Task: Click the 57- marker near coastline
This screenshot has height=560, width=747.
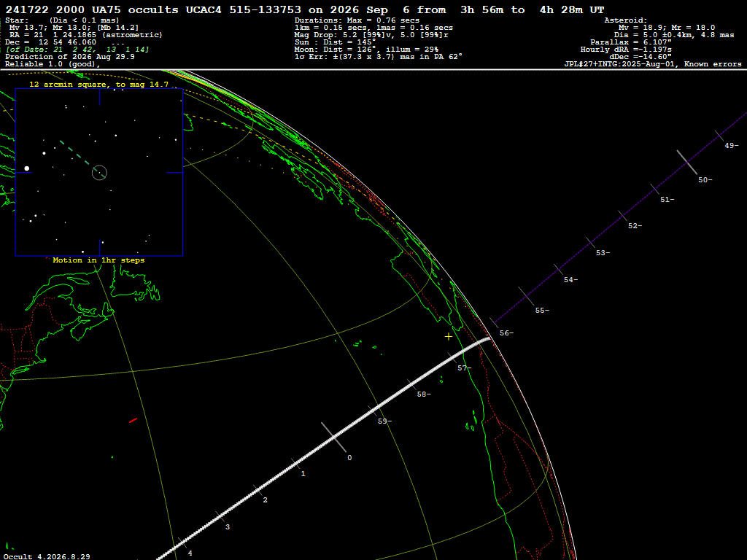Action: [465, 367]
